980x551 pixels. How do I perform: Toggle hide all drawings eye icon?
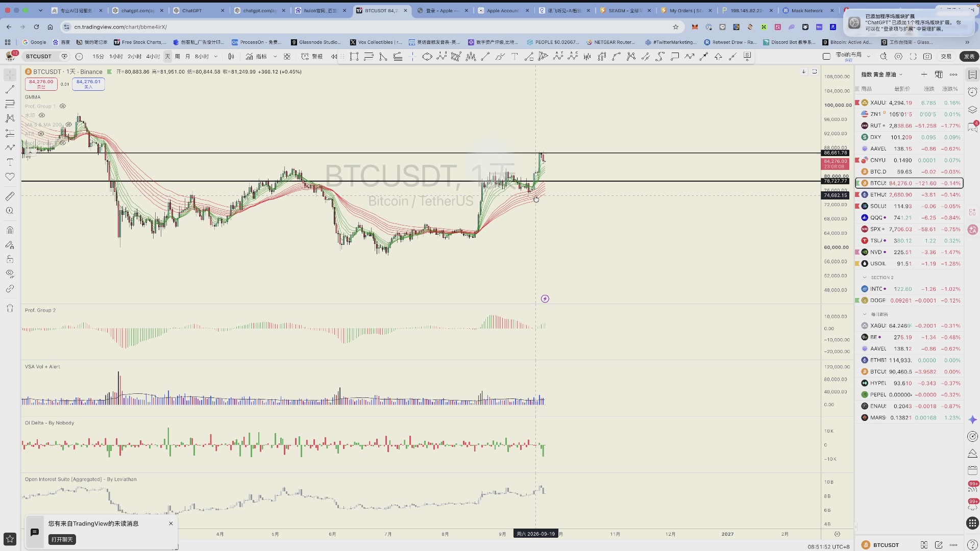click(10, 273)
